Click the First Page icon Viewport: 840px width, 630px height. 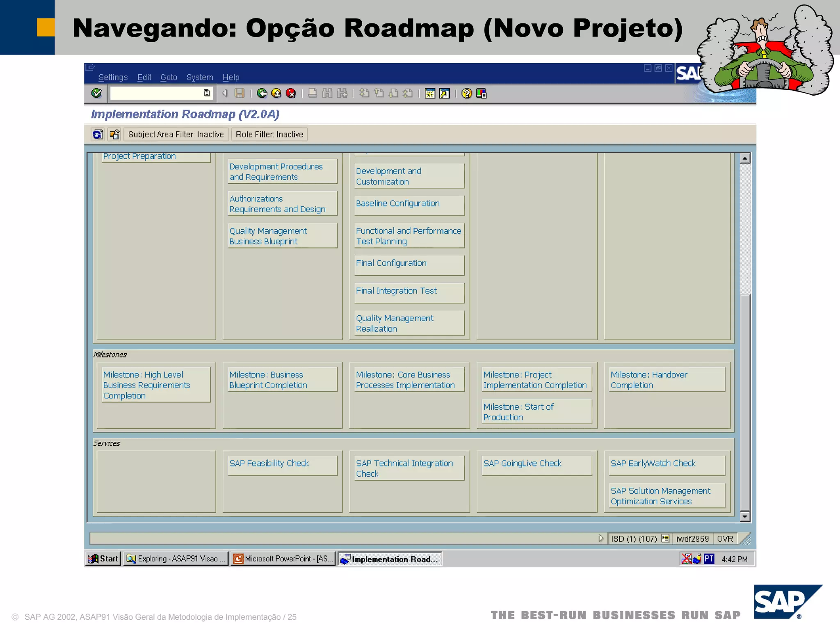[x=364, y=94]
